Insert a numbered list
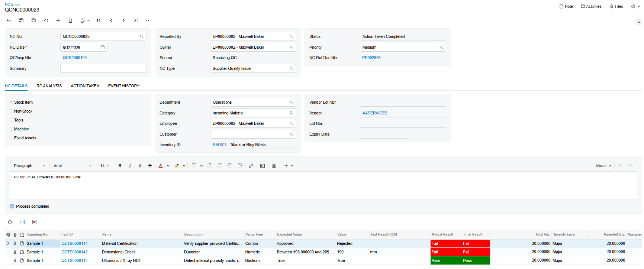Image resolution: width=644 pixels, height=269 pixels. coord(209,166)
